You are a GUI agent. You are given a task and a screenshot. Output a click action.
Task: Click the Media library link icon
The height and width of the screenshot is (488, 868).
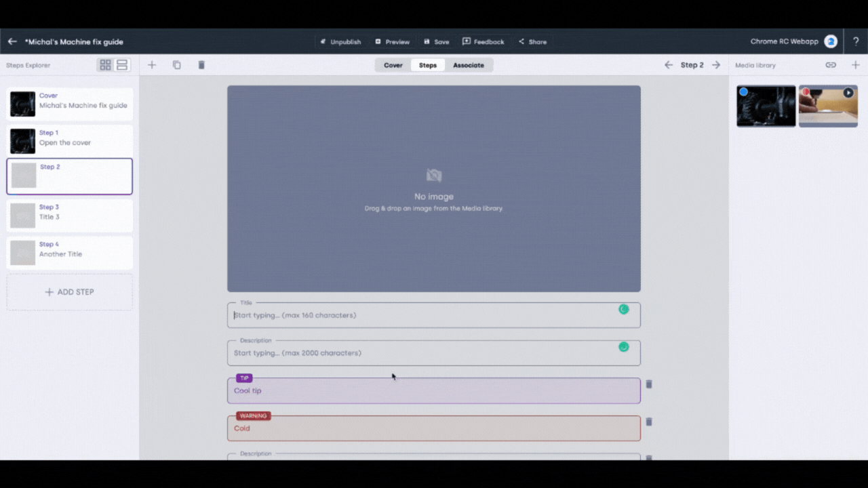tap(831, 65)
